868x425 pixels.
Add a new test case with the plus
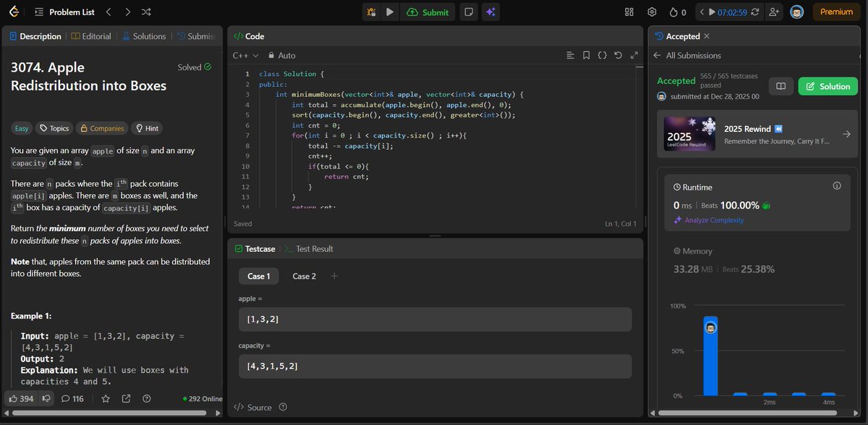334,276
